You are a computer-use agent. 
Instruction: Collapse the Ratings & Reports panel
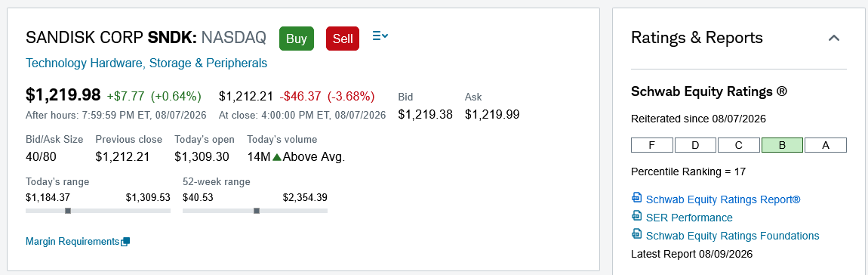(834, 38)
